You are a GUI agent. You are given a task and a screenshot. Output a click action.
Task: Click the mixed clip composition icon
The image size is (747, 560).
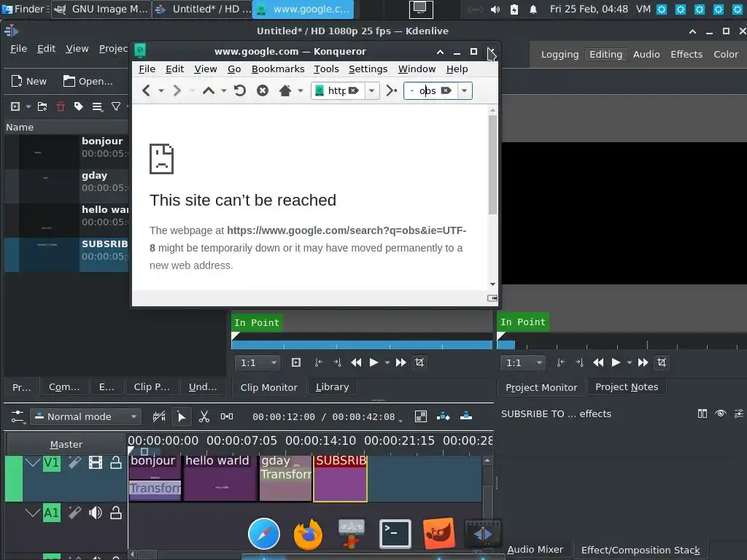(x=421, y=416)
